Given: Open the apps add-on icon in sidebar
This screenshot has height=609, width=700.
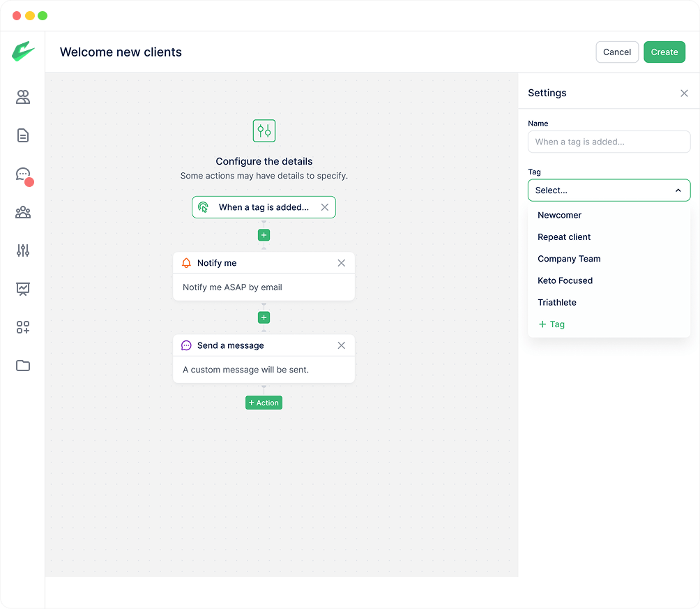Looking at the screenshot, I should coord(23,327).
